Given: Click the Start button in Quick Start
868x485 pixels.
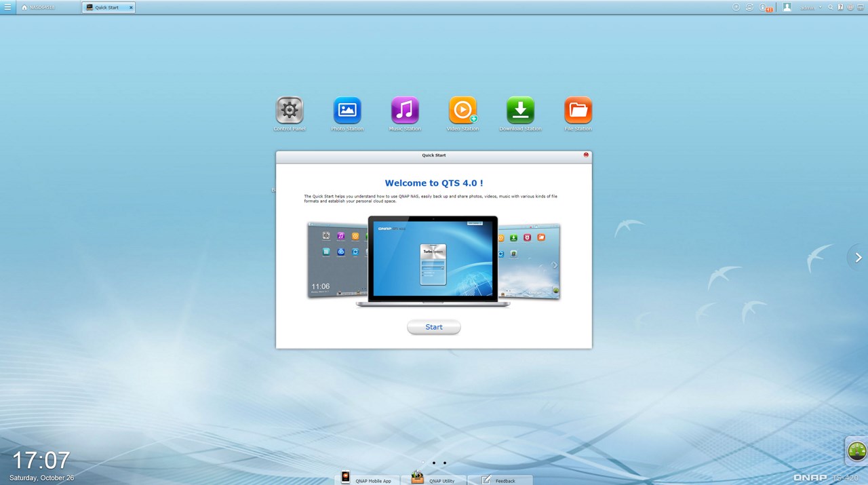Looking at the screenshot, I should point(434,327).
